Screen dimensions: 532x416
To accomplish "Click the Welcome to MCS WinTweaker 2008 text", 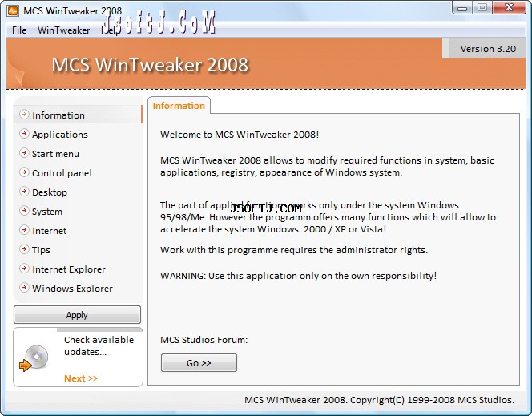I will [240, 135].
